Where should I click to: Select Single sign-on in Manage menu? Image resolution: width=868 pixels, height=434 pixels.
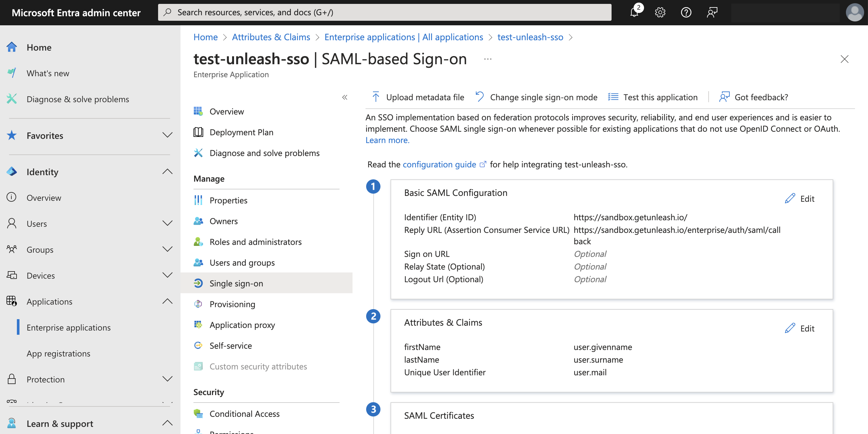pyautogui.click(x=236, y=283)
